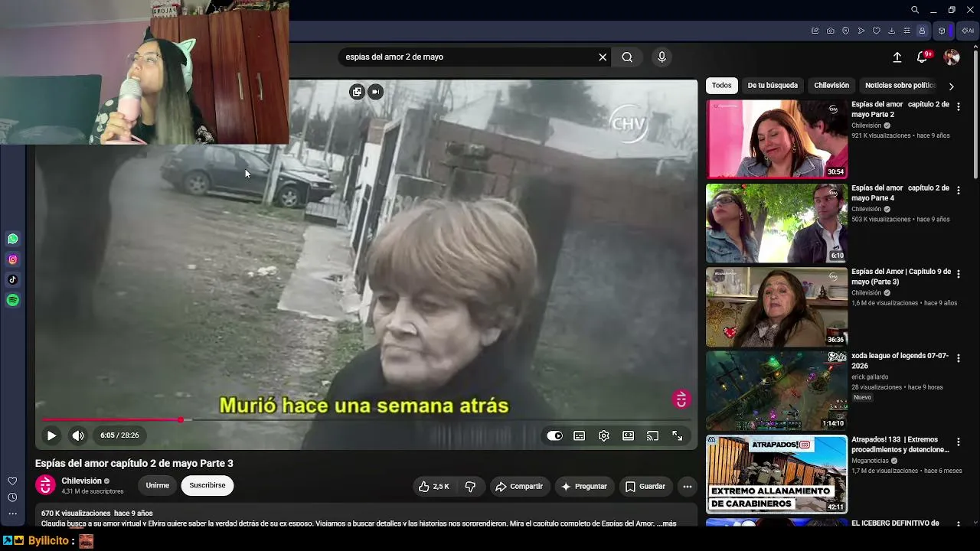Open options for 'Atrapados! 133' video
980x551 pixels.
click(958, 442)
